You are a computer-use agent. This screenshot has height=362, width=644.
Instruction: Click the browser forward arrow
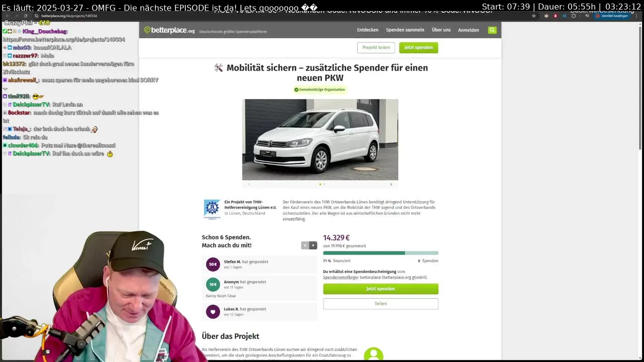click(x=16, y=16)
